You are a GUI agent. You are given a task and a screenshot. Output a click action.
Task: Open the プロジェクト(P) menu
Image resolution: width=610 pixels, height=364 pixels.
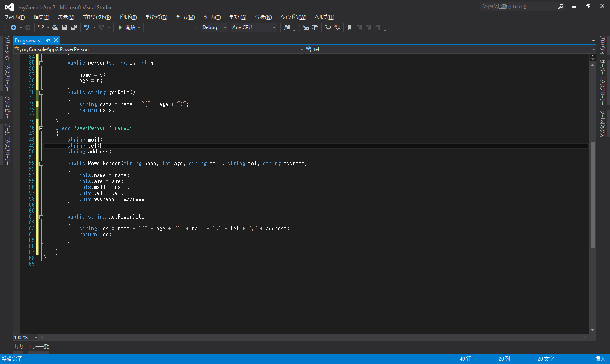97,17
